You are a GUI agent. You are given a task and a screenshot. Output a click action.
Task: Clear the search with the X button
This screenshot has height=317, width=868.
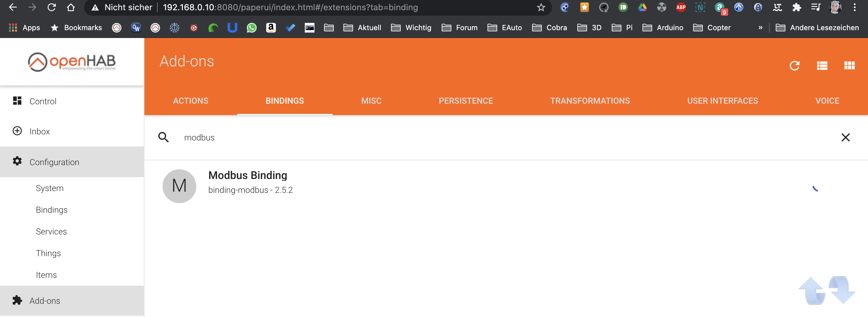coord(845,137)
